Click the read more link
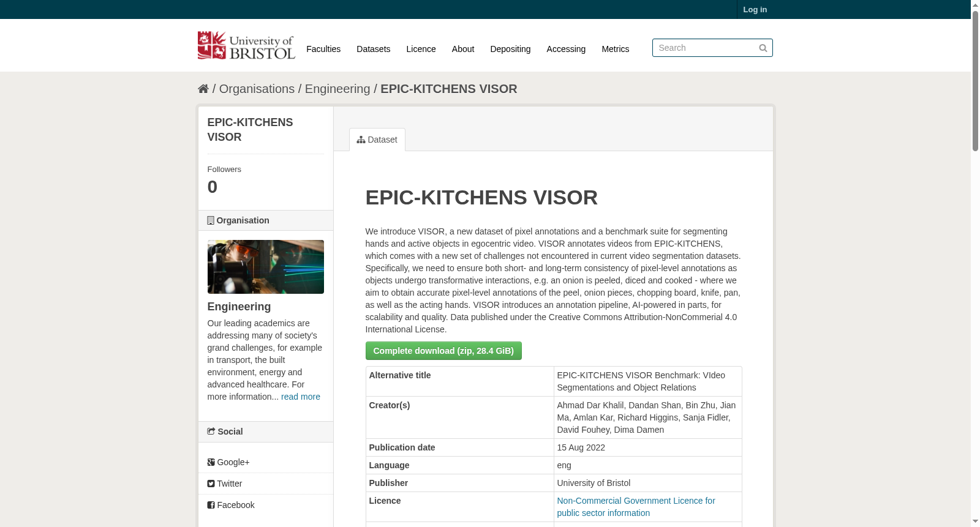The width and height of the screenshot is (980, 527). point(301,397)
